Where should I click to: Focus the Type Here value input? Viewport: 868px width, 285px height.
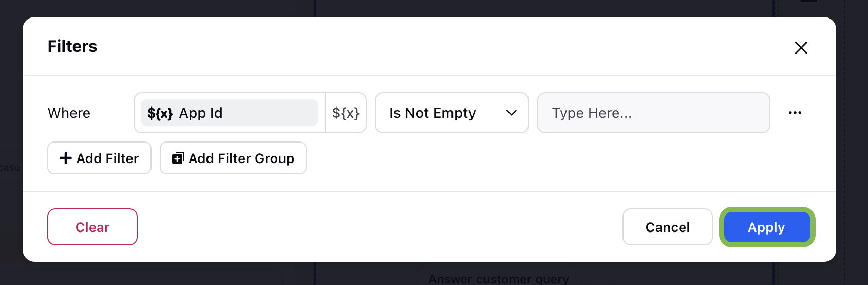[653, 113]
